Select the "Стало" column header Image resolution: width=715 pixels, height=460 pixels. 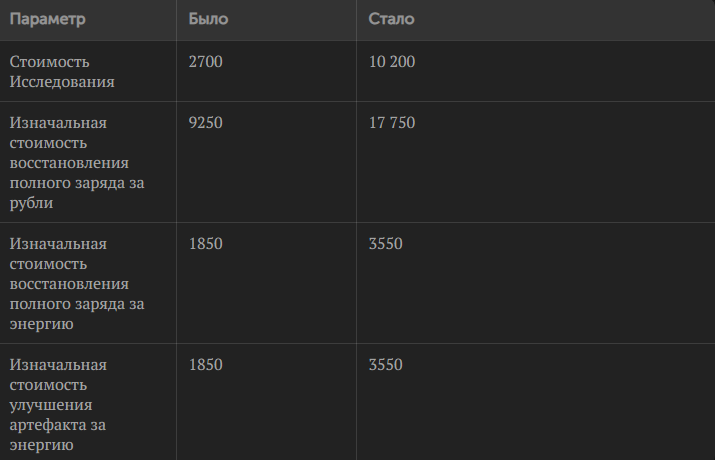click(391, 19)
